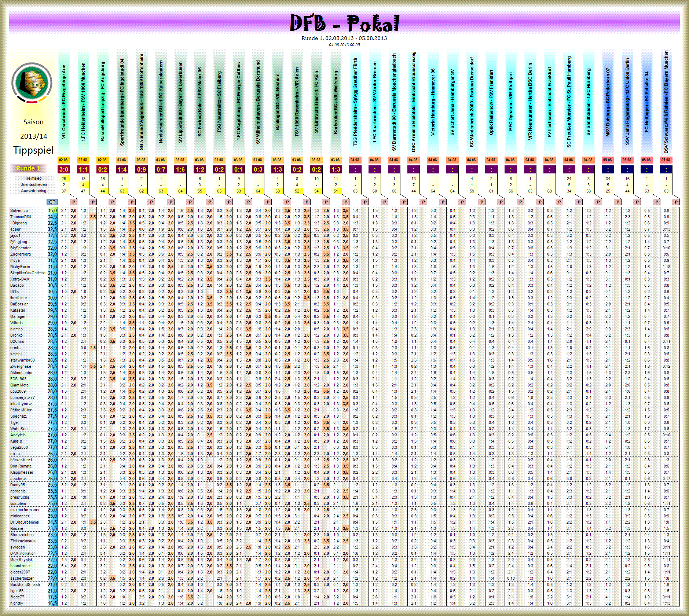689x616 pixels.
Task: Select the 0:9 result for Aumund-Vegesack - Hoffenheim
Action: click(142, 169)
